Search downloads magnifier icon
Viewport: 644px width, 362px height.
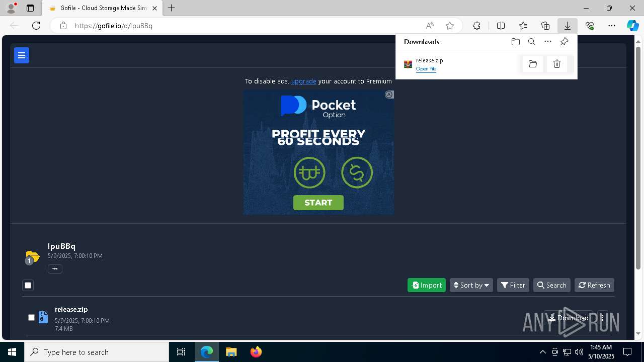pyautogui.click(x=532, y=42)
